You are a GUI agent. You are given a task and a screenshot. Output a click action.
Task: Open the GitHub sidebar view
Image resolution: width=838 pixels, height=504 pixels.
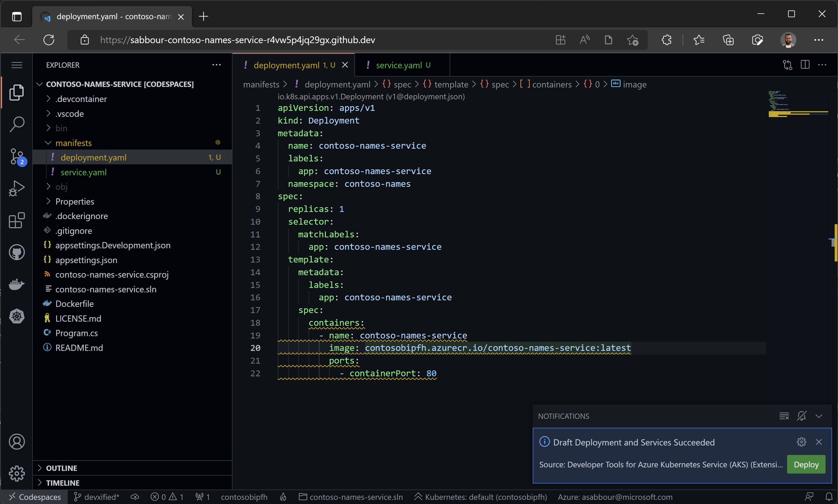17,252
